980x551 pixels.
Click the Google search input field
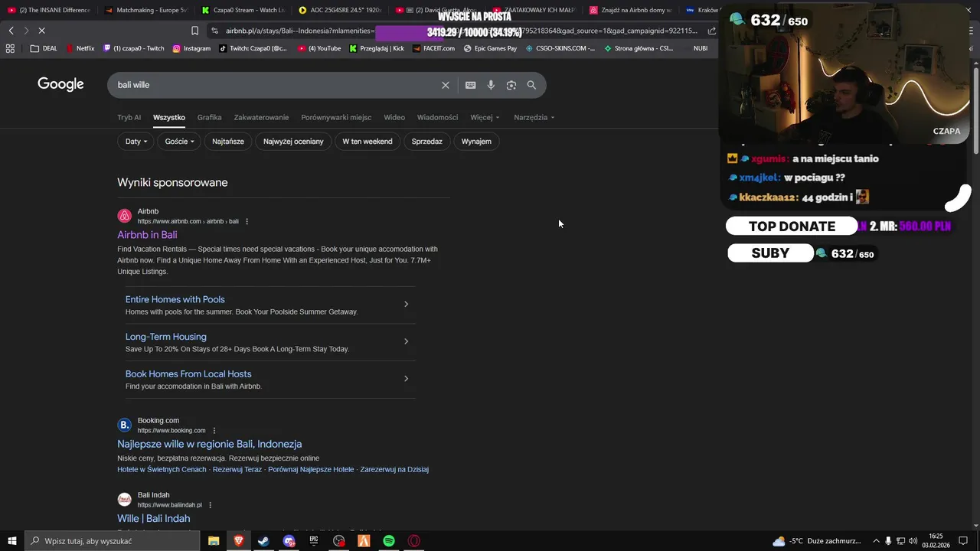pos(276,85)
